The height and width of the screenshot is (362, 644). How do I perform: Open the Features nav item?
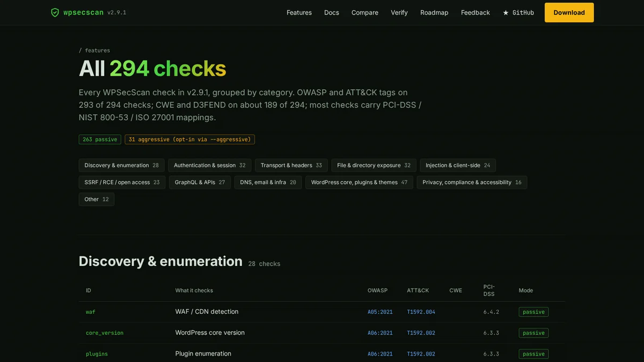click(x=299, y=12)
